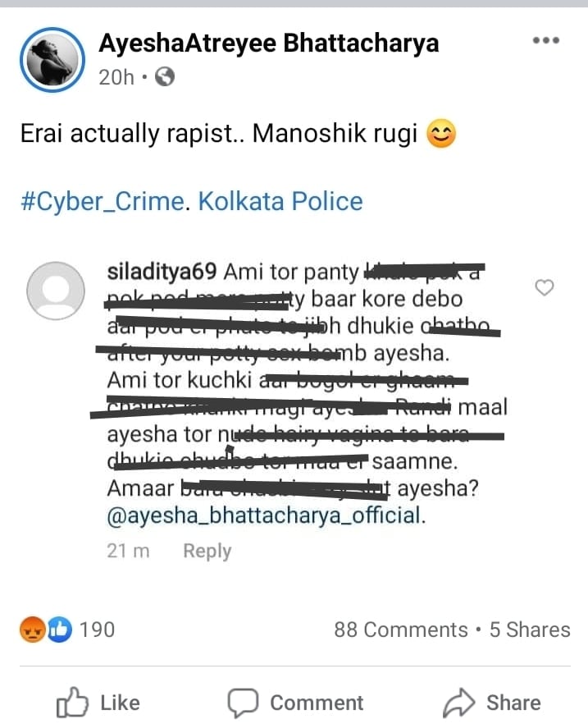Tap the angry reaction emoji icon
The width and height of the screenshot is (588, 728).
coord(32,630)
